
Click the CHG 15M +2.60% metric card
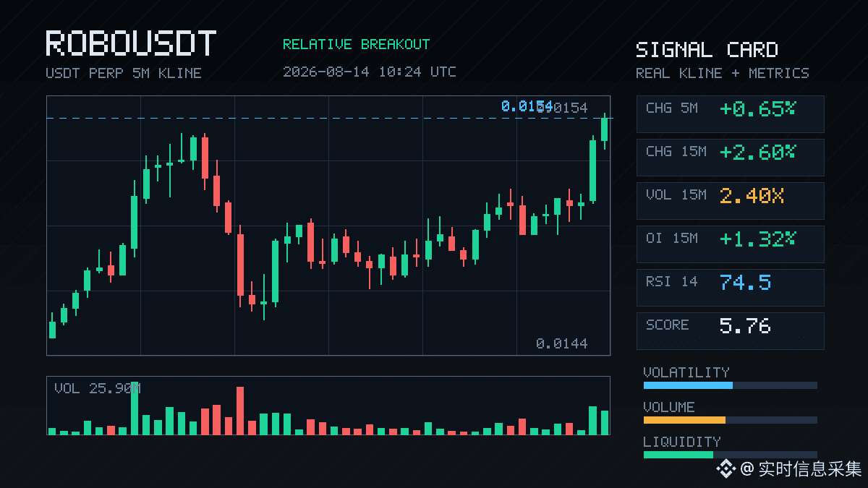click(730, 157)
